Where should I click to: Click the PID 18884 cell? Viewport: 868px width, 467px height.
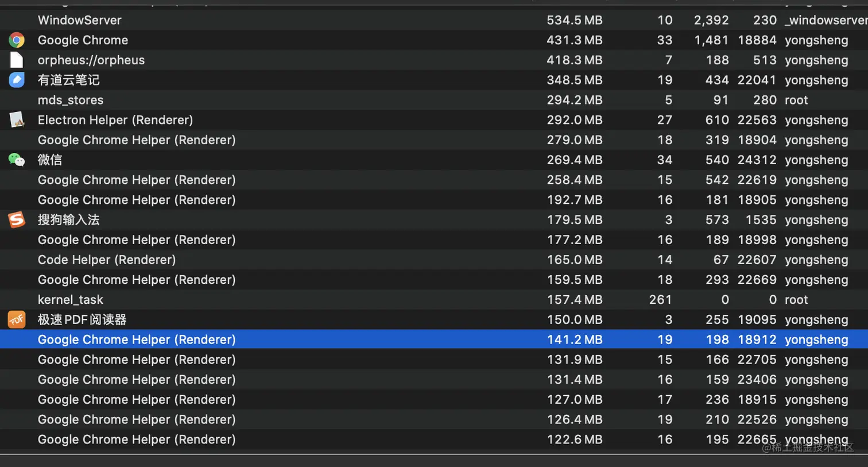pyautogui.click(x=757, y=40)
